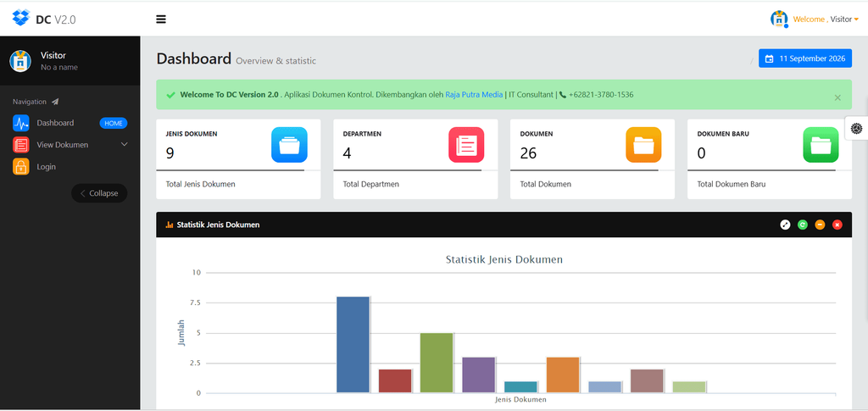Click the Dashboard page heading
The height and width of the screenshot is (411, 868).
194,58
